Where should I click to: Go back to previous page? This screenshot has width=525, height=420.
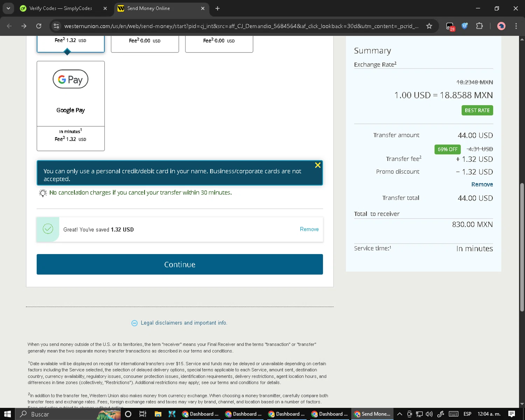tap(9, 26)
